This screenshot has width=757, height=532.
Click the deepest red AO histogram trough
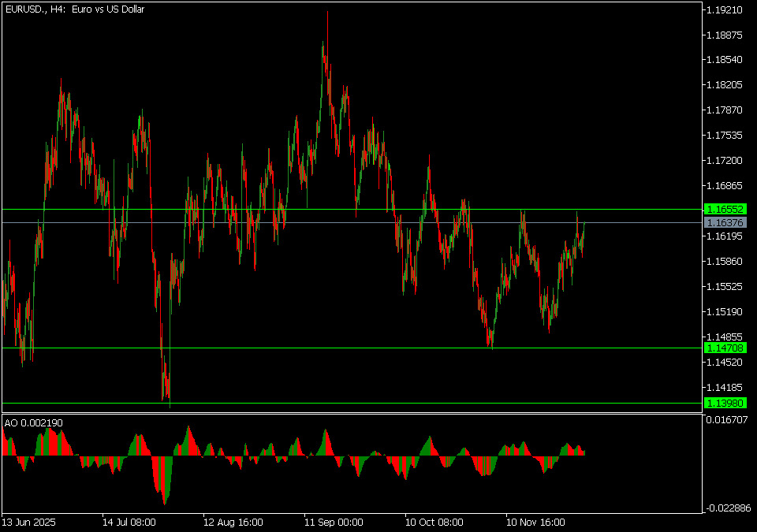(165, 501)
